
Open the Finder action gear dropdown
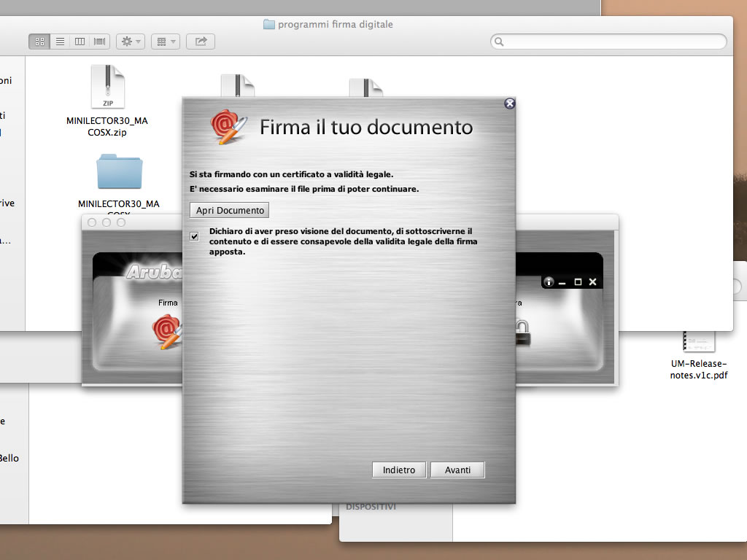click(x=131, y=42)
